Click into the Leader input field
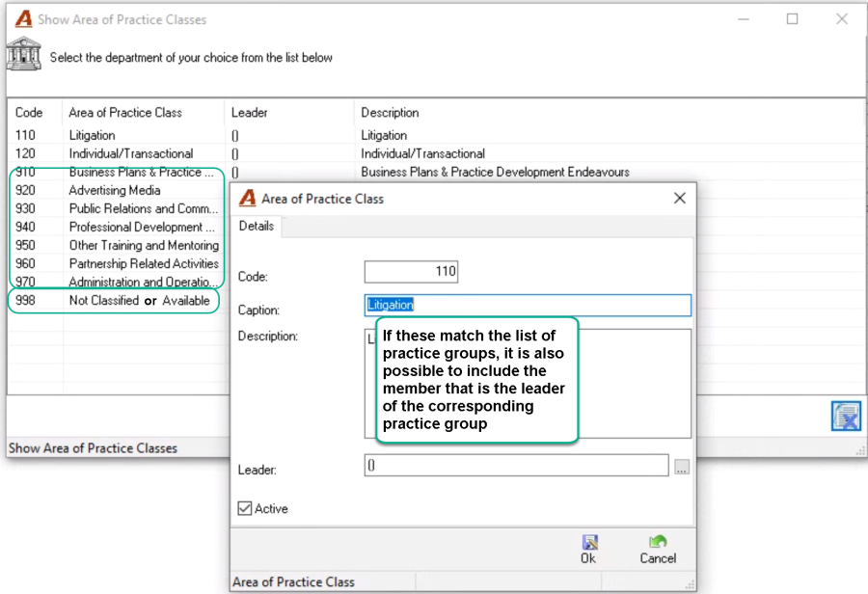The width and height of the screenshot is (868, 594). (516, 465)
